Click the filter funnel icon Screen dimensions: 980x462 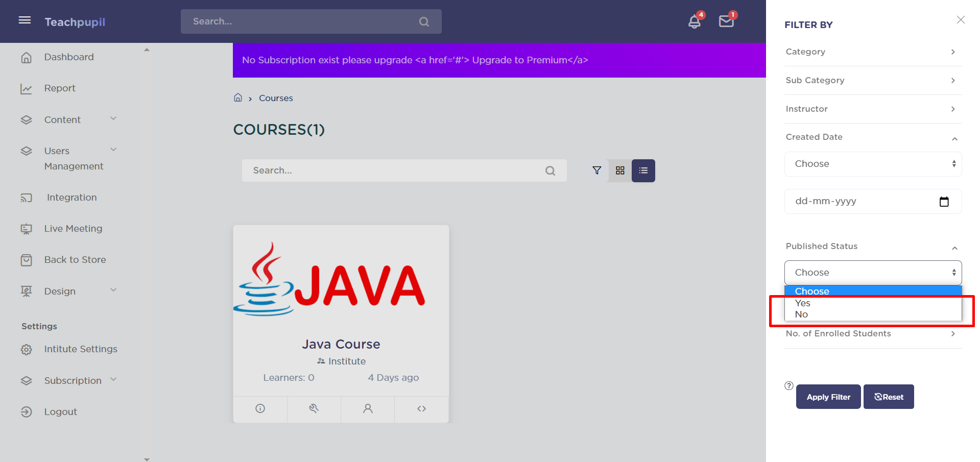[596, 171]
